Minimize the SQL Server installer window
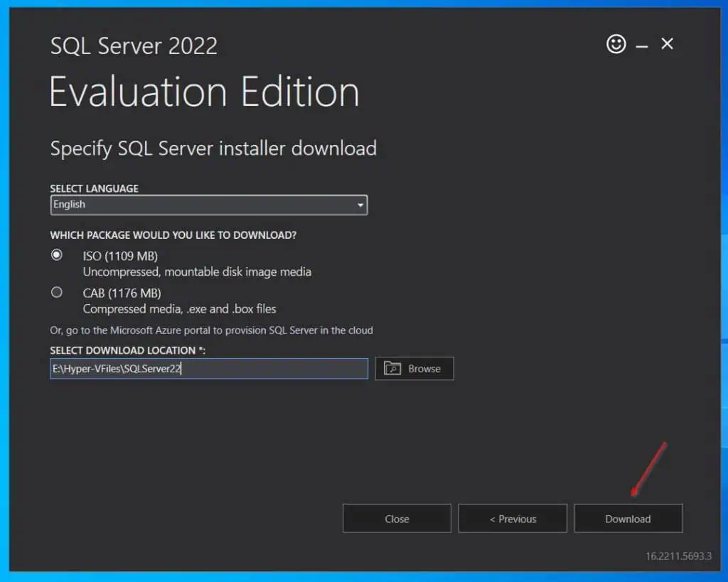The image size is (728, 582). 642,46
